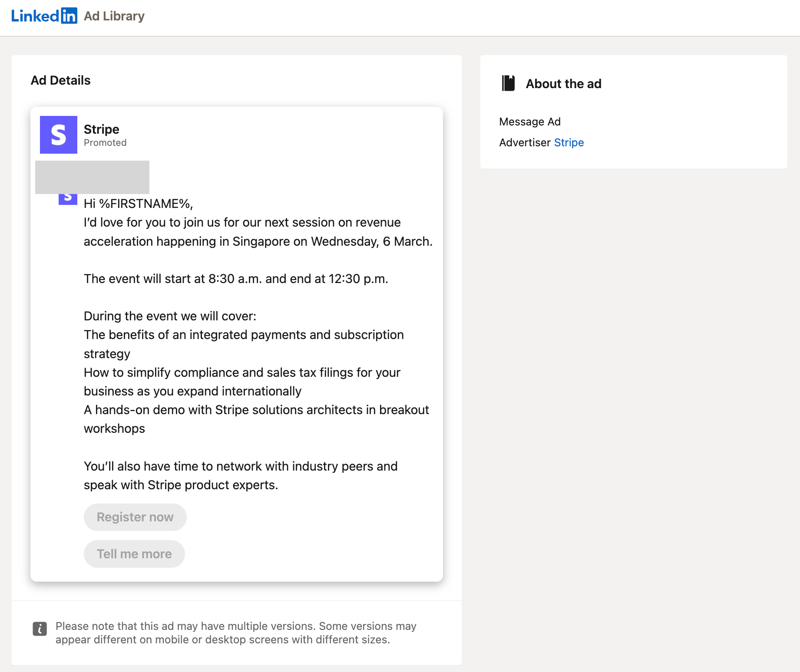Click the Ad Details heading
800x672 pixels.
60,80
